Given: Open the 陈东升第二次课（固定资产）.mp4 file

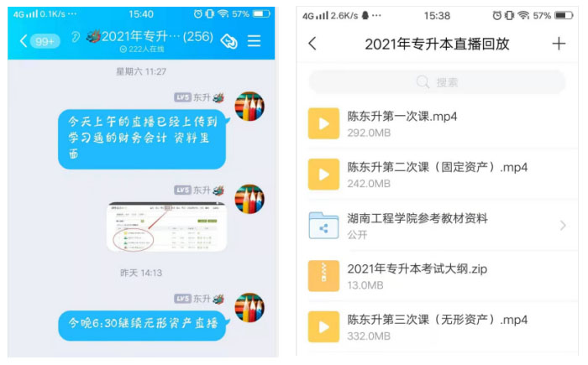Looking at the screenshot, I should click(x=437, y=175).
